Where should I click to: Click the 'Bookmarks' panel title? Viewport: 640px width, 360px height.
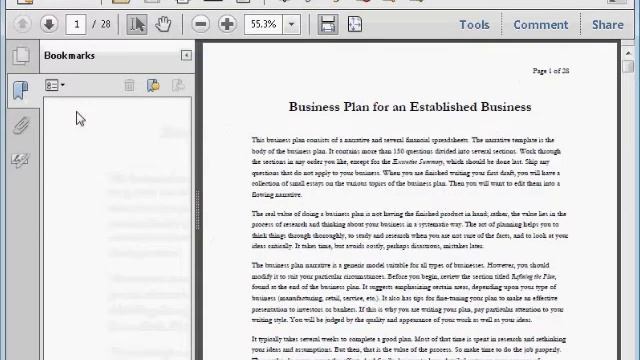coord(69,56)
